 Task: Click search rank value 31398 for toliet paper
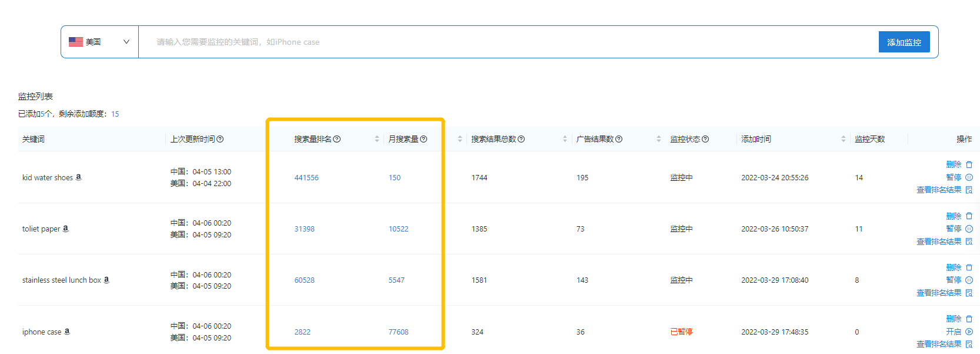pos(304,229)
